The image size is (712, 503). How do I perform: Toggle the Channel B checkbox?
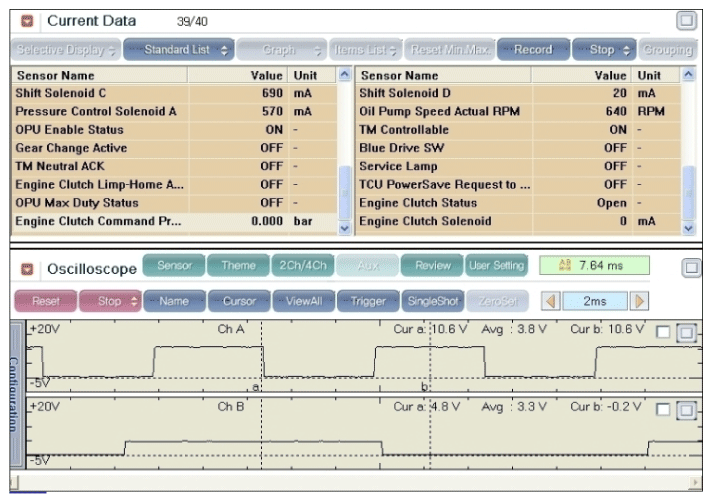[663, 410]
